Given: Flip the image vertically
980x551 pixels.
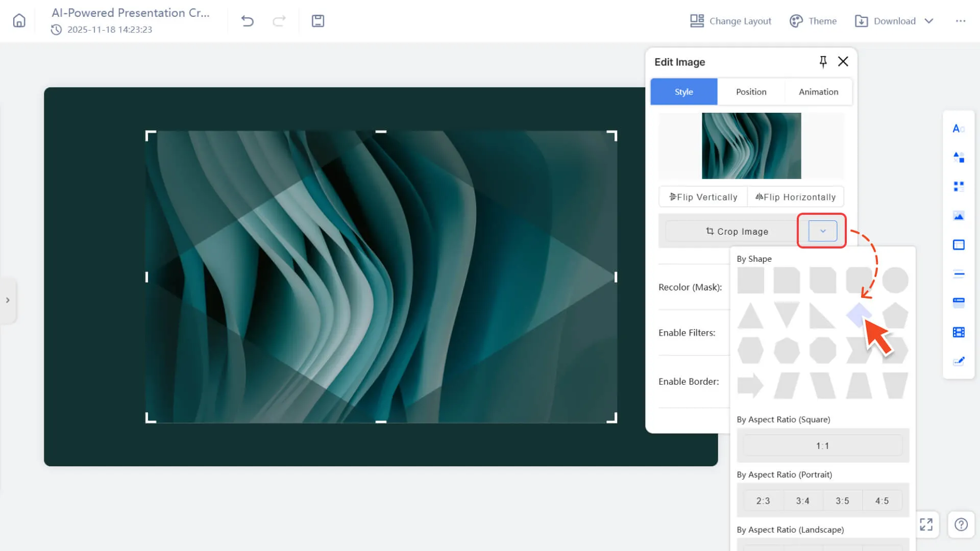Looking at the screenshot, I should point(703,197).
